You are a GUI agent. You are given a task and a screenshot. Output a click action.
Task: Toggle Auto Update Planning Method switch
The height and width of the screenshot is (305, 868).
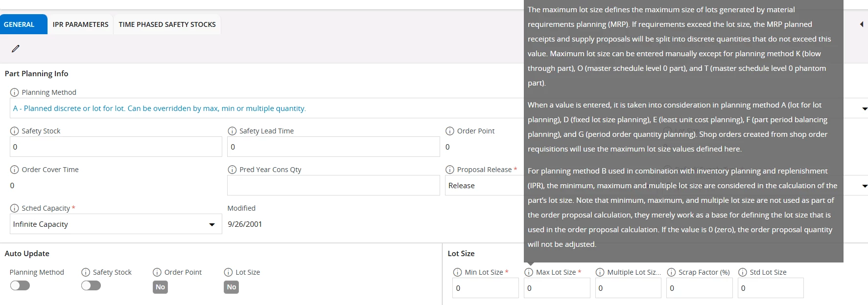point(20,285)
